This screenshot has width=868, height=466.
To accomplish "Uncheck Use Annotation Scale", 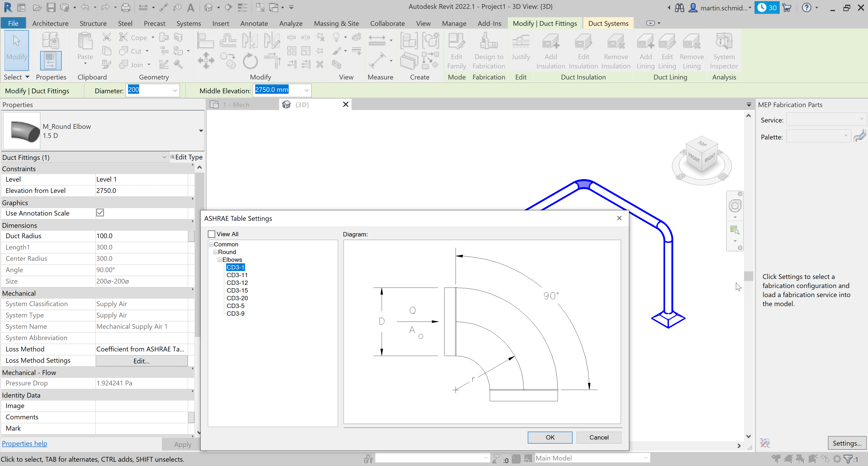I will [x=100, y=213].
